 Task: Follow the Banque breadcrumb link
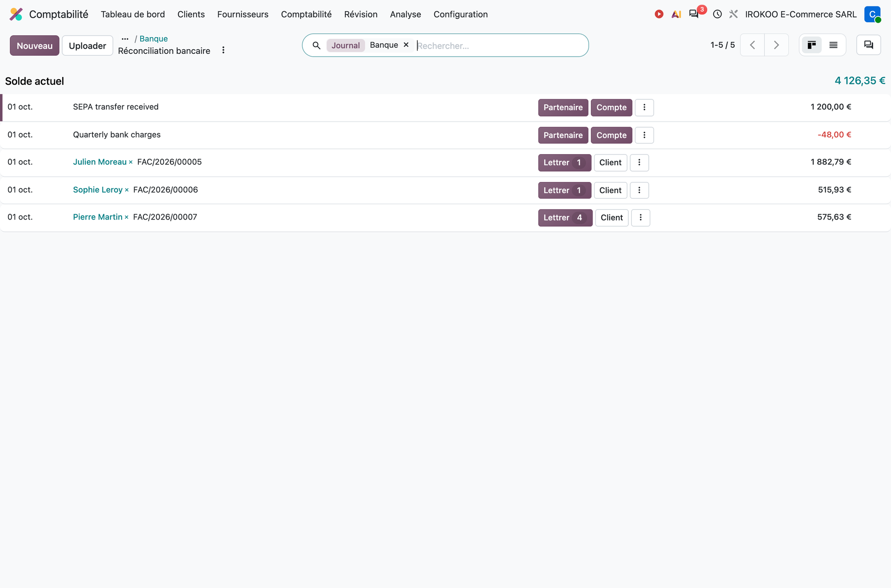coord(154,39)
